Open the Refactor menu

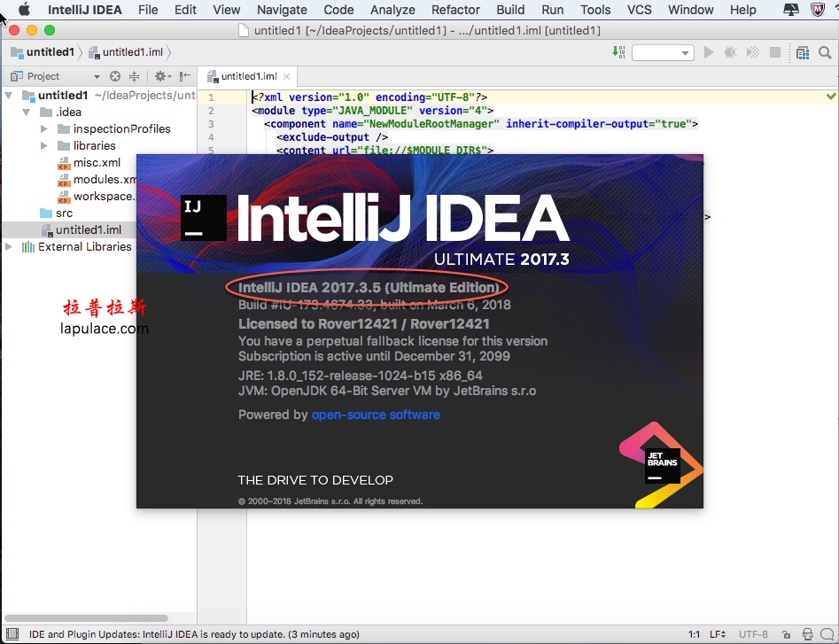(x=456, y=10)
